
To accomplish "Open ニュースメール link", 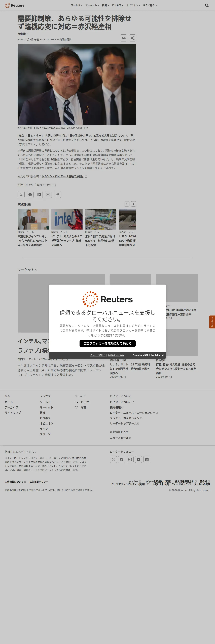I will tap(121, 438).
